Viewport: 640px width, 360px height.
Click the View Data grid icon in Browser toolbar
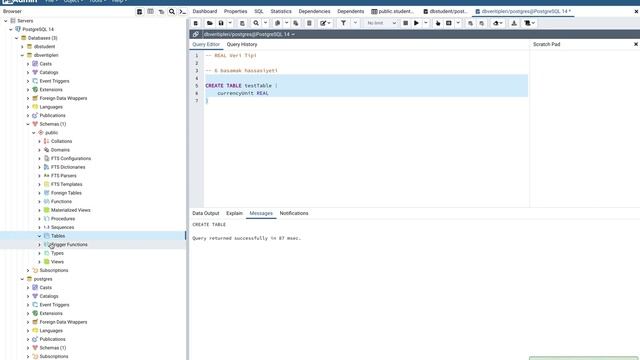pyautogui.click(x=151, y=12)
